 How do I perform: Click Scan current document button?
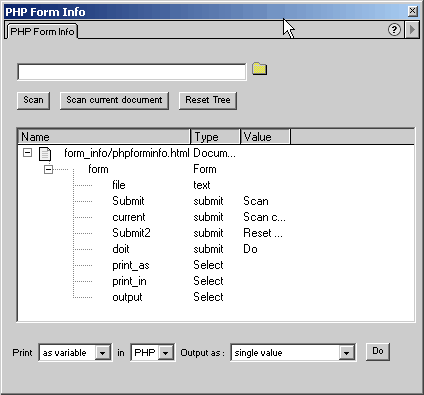(x=114, y=100)
